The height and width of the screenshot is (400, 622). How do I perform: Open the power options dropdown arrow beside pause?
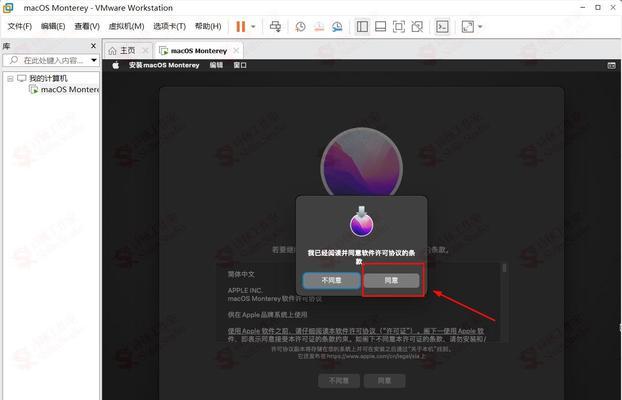click(x=253, y=27)
